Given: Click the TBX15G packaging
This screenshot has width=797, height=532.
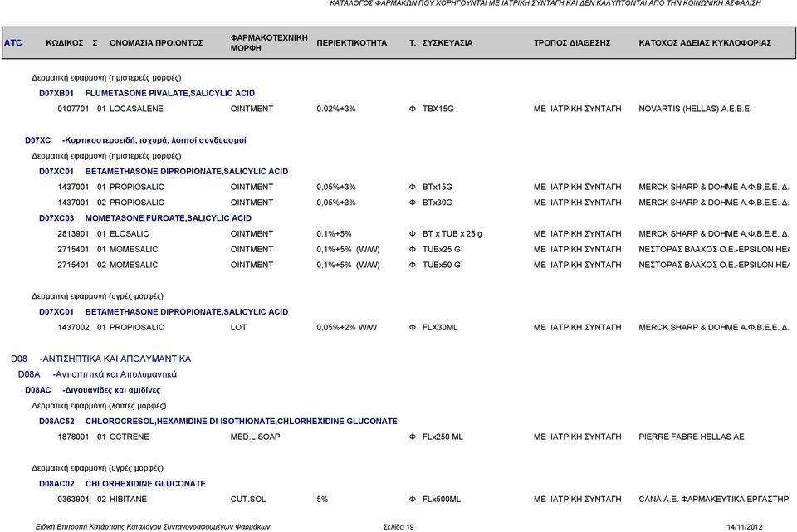Looking at the screenshot, I should tap(438, 109).
